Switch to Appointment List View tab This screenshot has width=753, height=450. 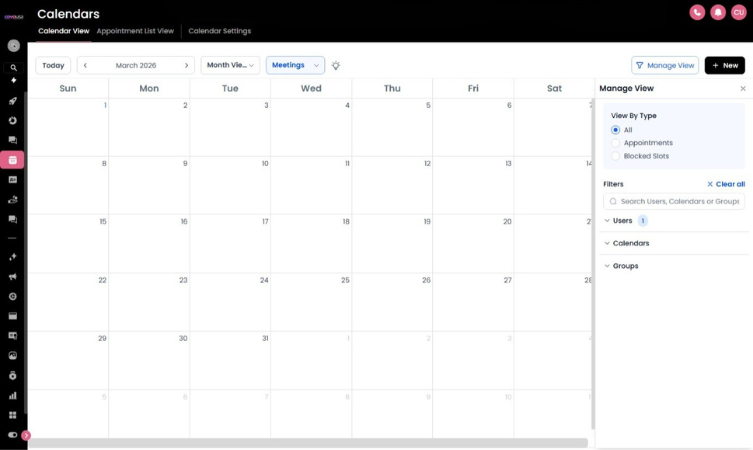135,31
